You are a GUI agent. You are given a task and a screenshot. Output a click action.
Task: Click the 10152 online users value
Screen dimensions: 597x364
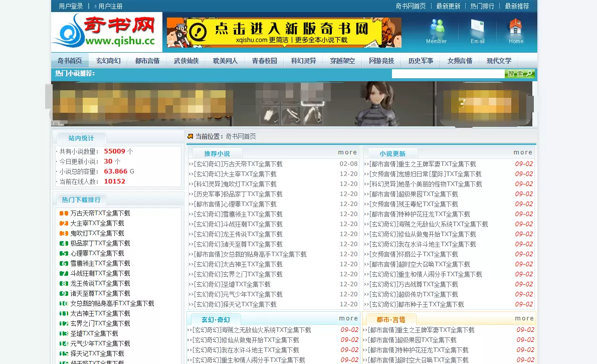[x=115, y=181]
